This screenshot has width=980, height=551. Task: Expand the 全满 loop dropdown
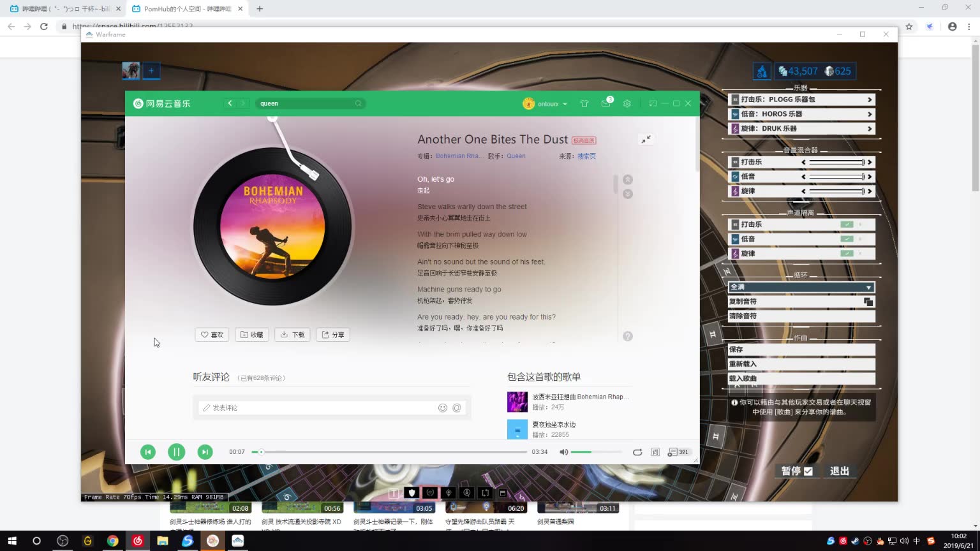[801, 287]
